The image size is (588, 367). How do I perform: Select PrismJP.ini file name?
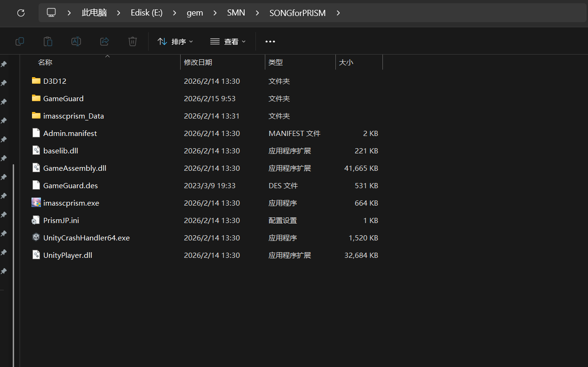tap(61, 220)
